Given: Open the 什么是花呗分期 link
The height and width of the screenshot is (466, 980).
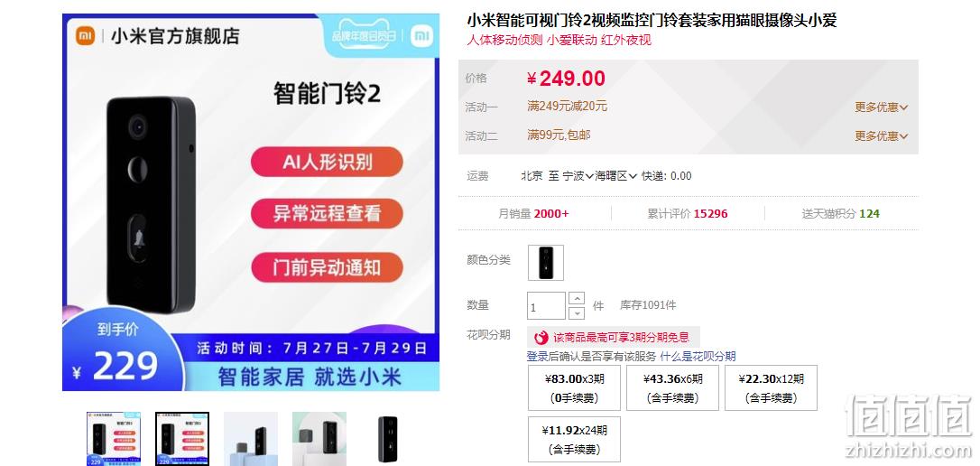Looking at the screenshot, I should [x=698, y=357].
